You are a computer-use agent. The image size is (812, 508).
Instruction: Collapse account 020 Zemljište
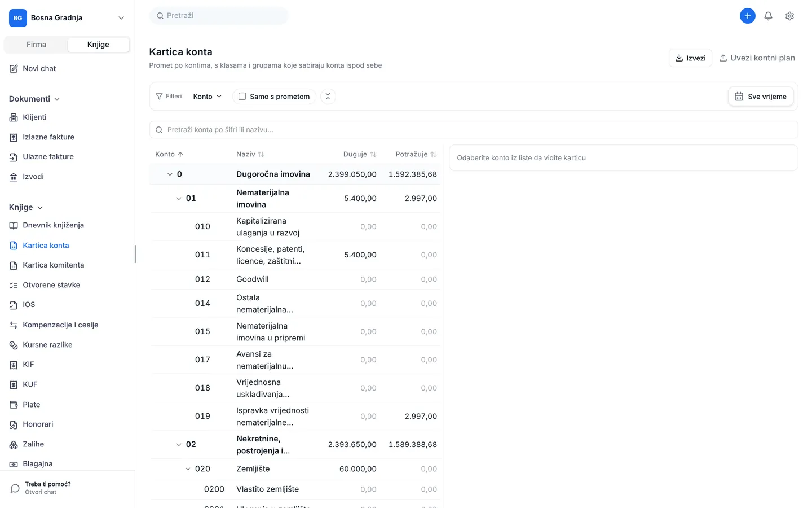point(188,469)
